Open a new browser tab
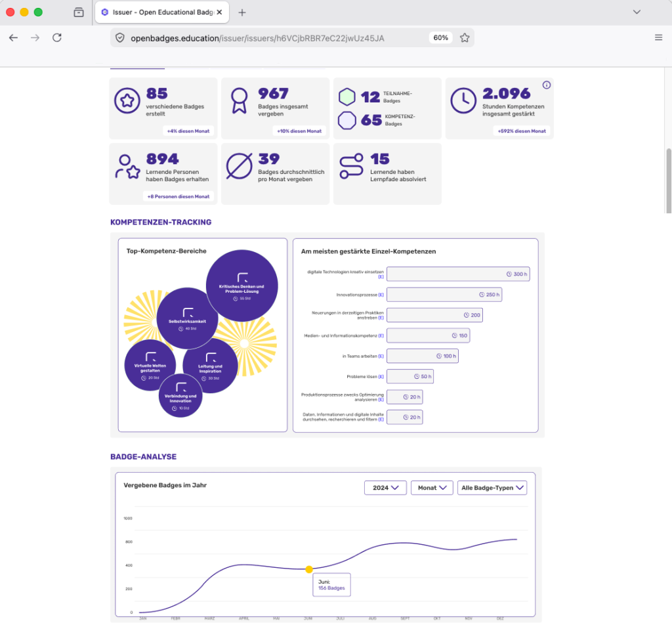Viewport: 672px width, 623px height. click(242, 12)
